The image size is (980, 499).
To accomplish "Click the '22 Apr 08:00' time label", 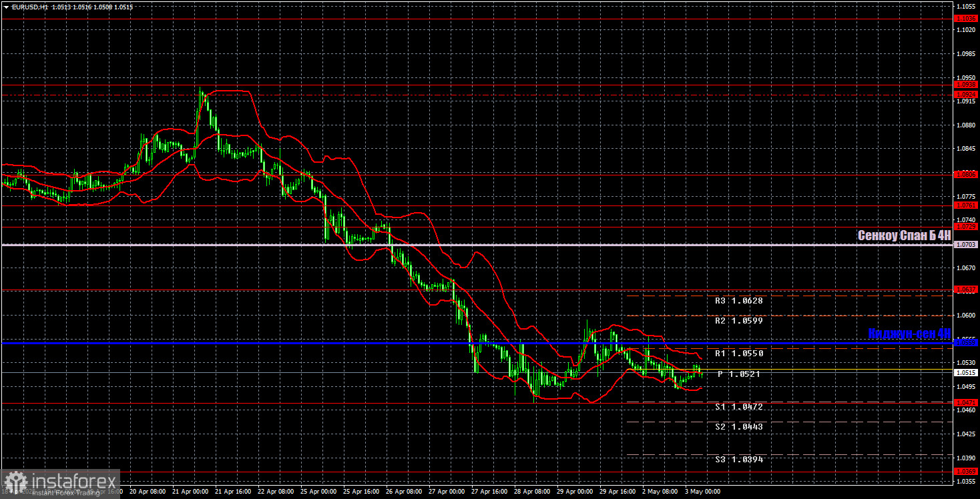I will 276,492.
